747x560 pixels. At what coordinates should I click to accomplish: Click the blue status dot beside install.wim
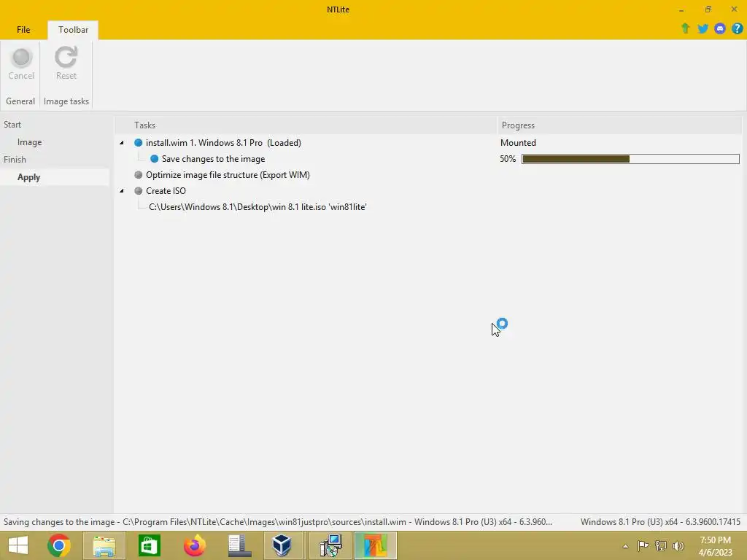[138, 142]
